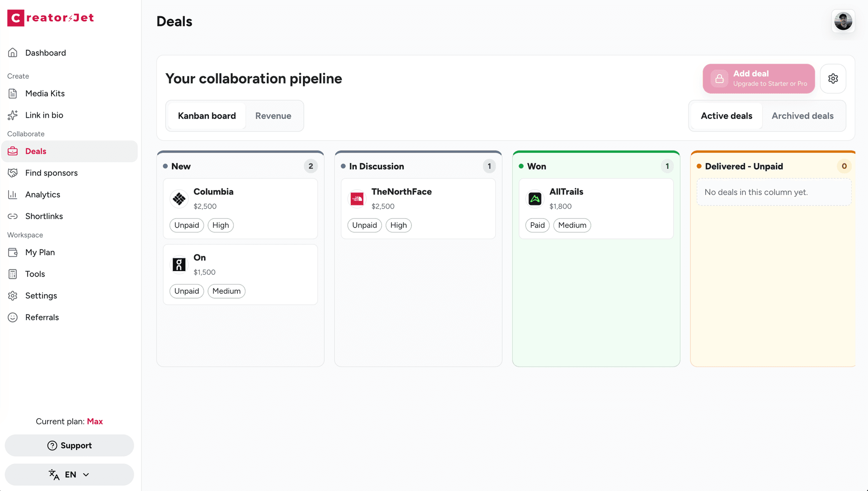The height and width of the screenshot is (491, 868).
Task: Open the Support button
Action: click(x=69, y=446)
